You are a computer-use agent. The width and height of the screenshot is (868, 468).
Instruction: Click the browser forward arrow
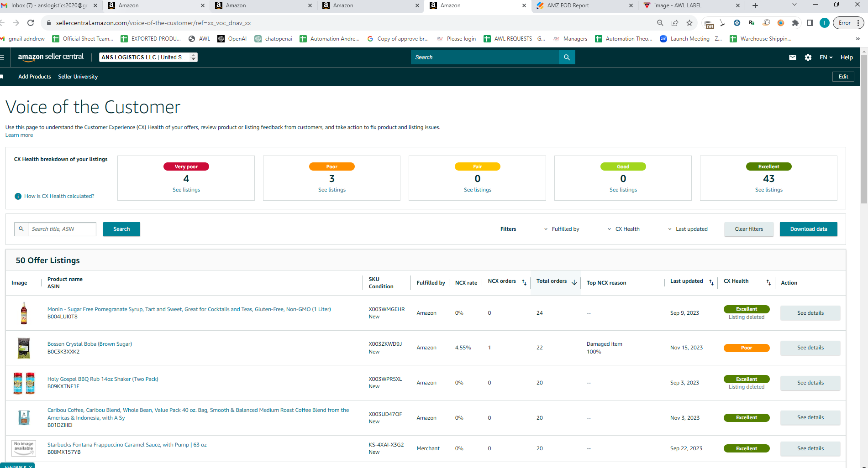pos(16,23)
